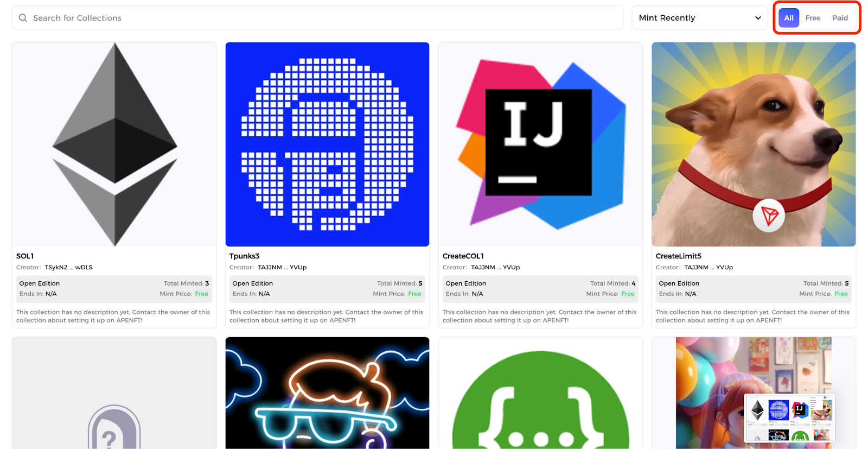Screen dimensions: 868x449
Task: Open the placeholder question-mark collection image
Action: [x=114, y=393]
